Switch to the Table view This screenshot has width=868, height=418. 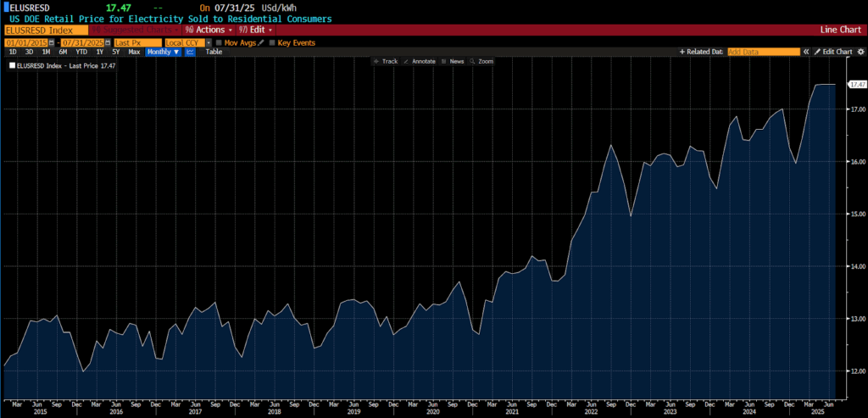click(214, 52)
